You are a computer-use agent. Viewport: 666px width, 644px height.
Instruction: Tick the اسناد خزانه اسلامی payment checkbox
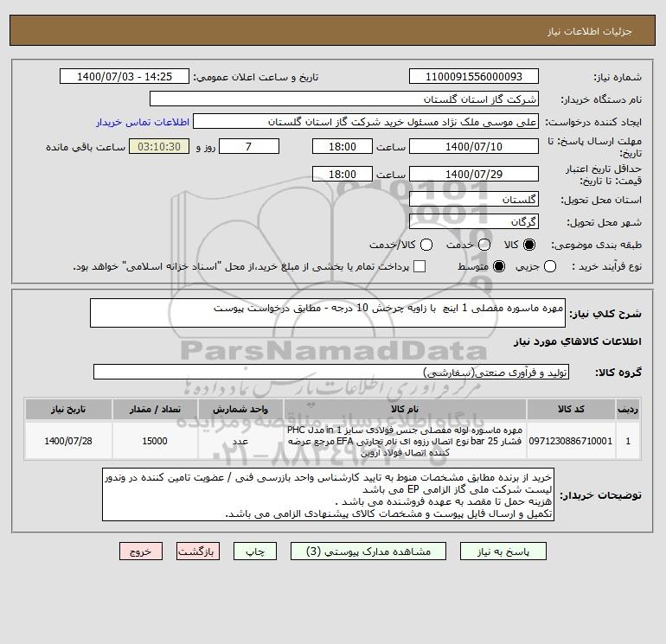(x=419, y=266)
